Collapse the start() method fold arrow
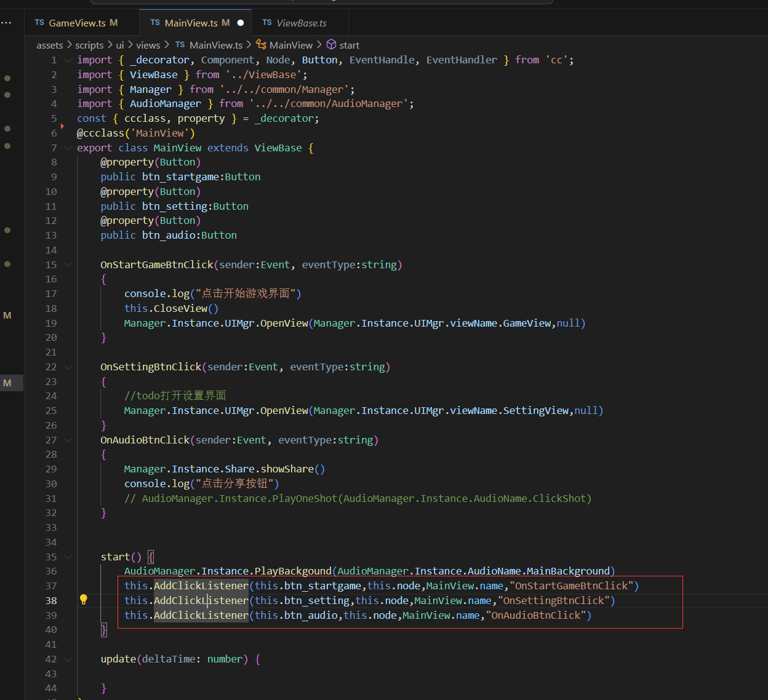 (x=68, y=557)
